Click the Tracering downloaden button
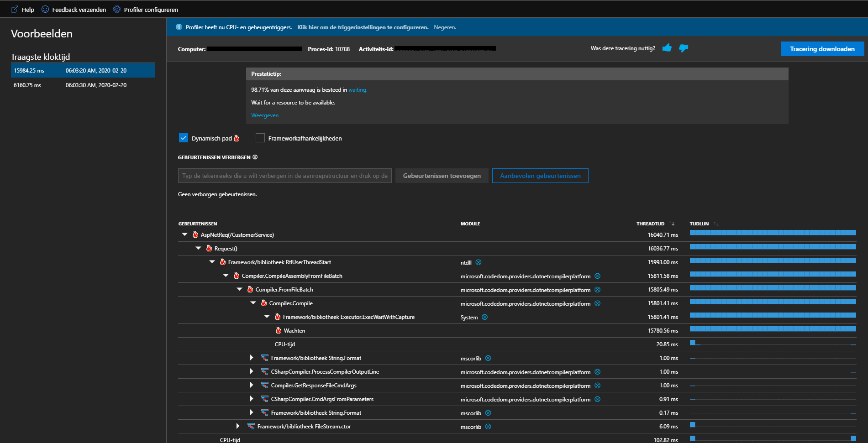This screenshot has height=443, width=868. [822, 49]
